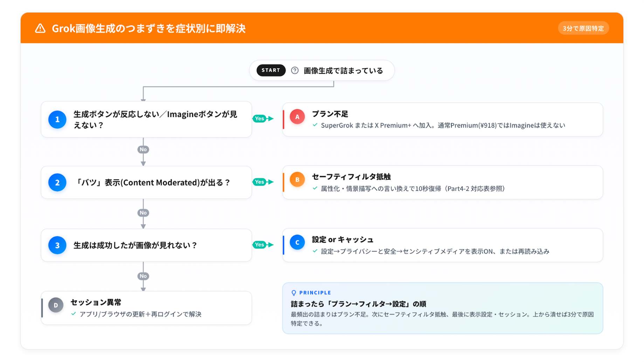Click the heading 'セッション異常'
644x362 pixels.
[96, 302]
